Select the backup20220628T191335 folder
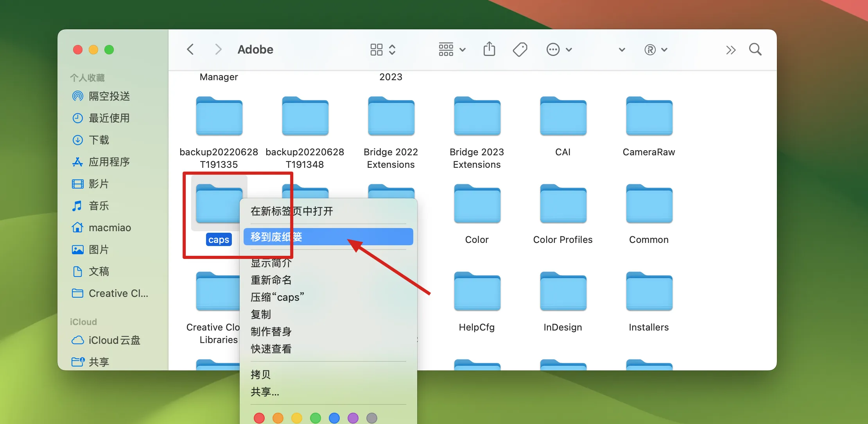 219,116
